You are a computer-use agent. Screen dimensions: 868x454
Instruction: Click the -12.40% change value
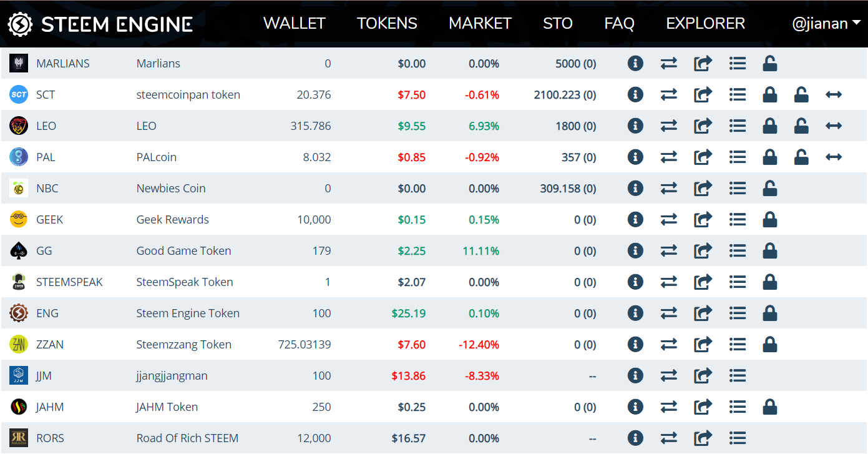point(479,345)
